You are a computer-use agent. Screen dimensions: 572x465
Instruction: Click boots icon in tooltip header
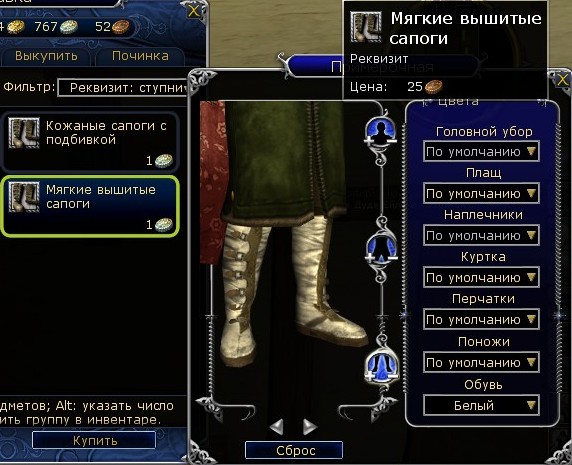[366, 27]
